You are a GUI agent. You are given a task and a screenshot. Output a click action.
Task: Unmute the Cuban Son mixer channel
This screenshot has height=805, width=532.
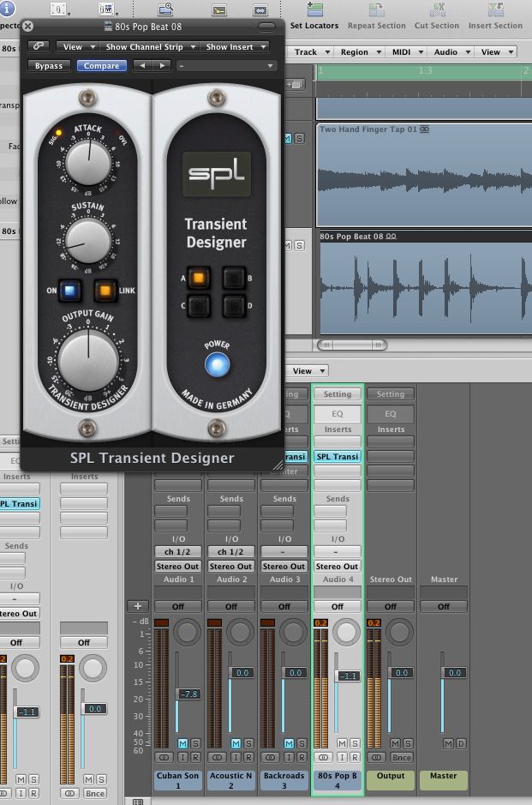click(x=182, y=743)
